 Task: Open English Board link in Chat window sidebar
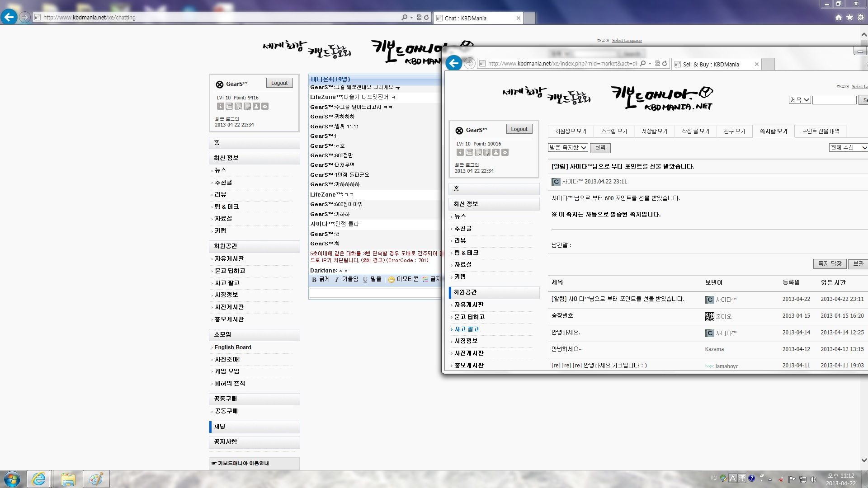pyautogui.click(x=232, y=347)
